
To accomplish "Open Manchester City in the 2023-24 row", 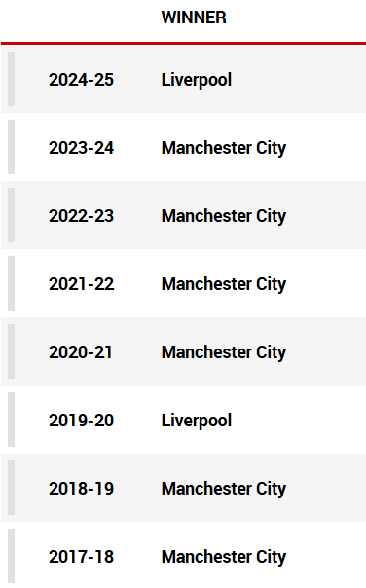I will 224,149.
